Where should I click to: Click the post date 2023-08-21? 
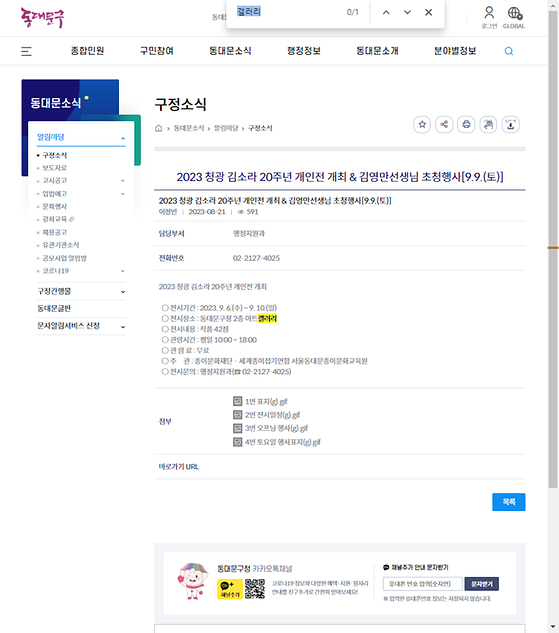(207, 212)
